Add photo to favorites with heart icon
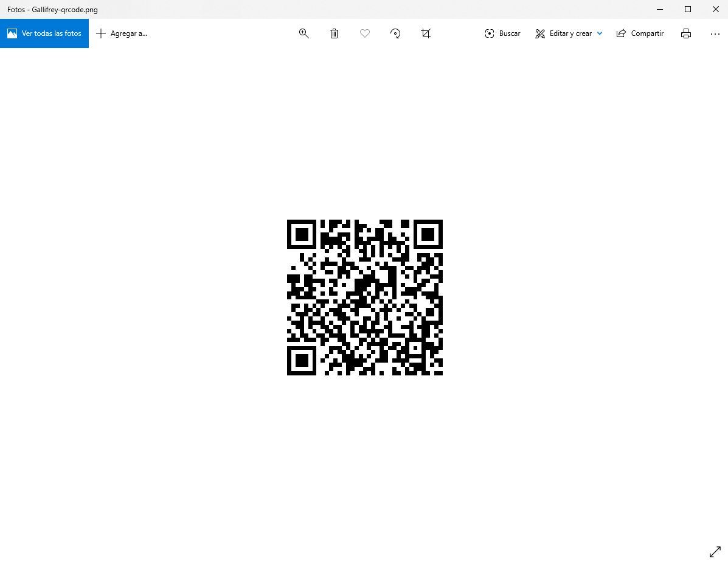Screen dimensions: 728x564 click(365, 33)
